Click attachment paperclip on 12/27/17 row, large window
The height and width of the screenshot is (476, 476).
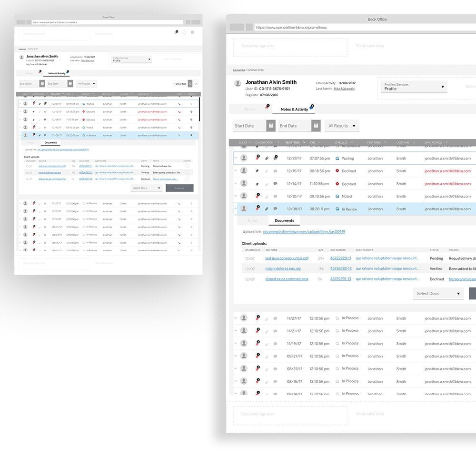[x=267, y=159]
